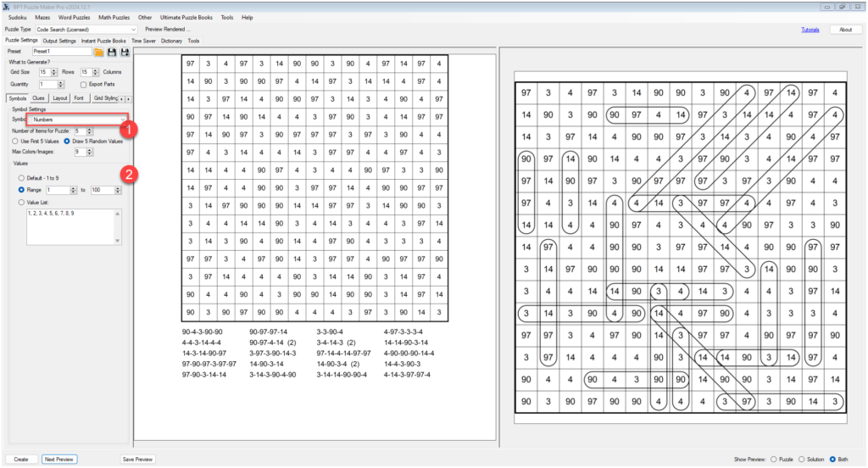Image resolution: width=868 pixels, height=468 pixels.
Task: Select the Value List radio button
Action: (21, 202)
